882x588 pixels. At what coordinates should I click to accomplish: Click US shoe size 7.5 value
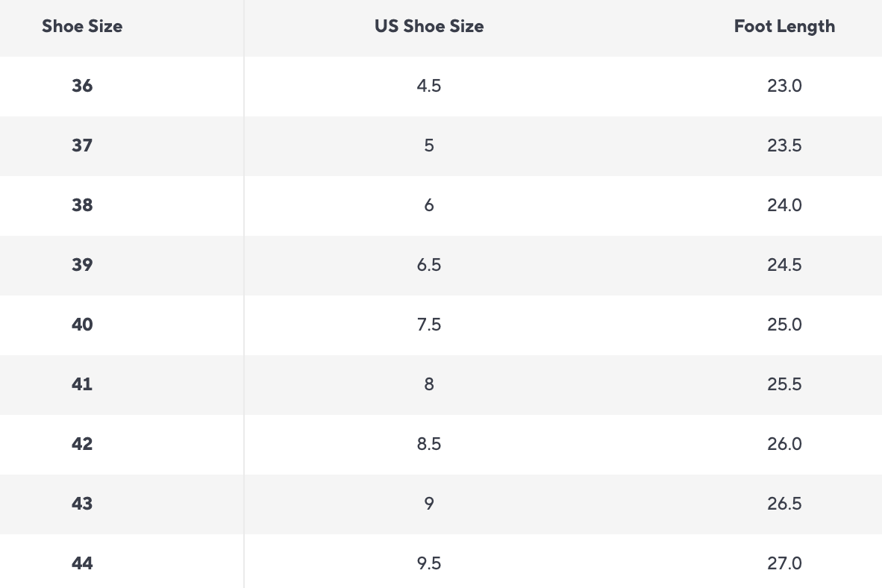tap(429, 325)
